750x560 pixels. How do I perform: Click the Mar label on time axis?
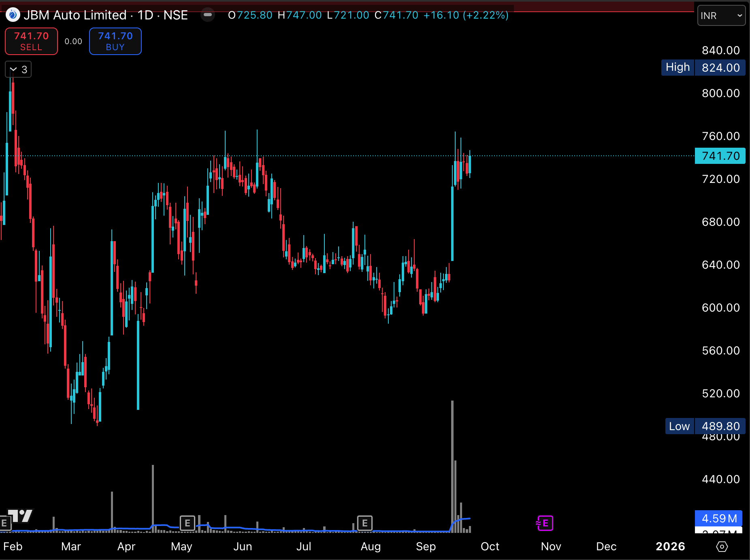click(x=71, y=547)
